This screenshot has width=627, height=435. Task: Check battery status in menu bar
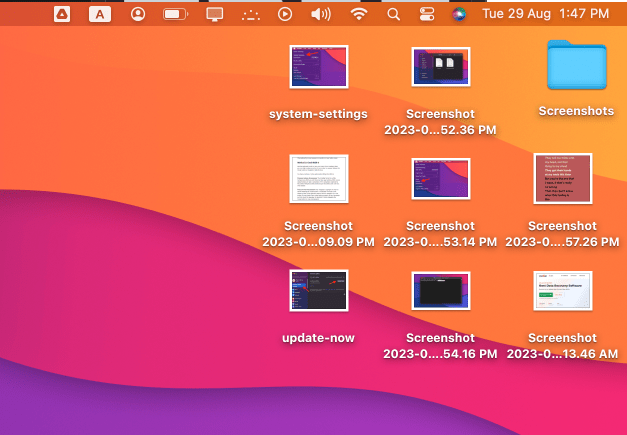175,14
